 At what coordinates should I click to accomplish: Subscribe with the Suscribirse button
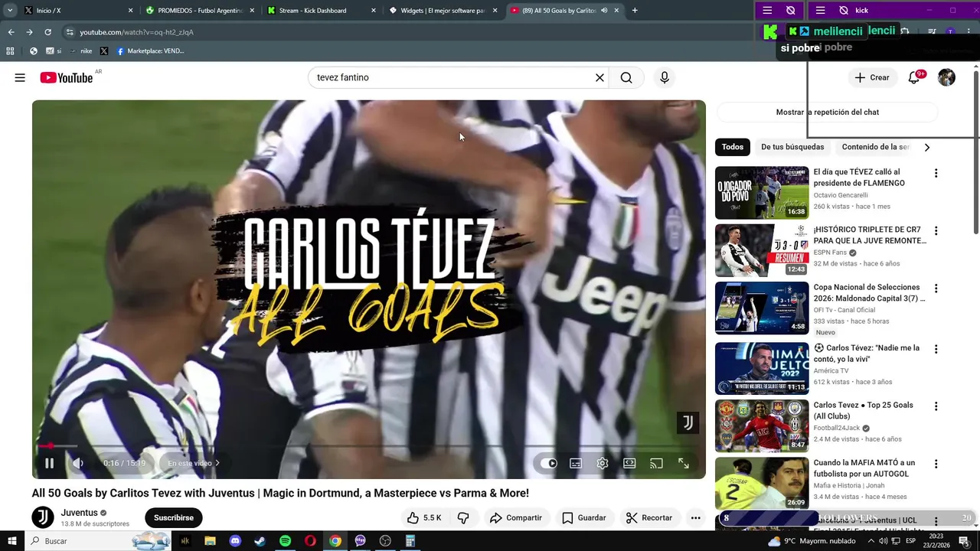coord(173,518)
